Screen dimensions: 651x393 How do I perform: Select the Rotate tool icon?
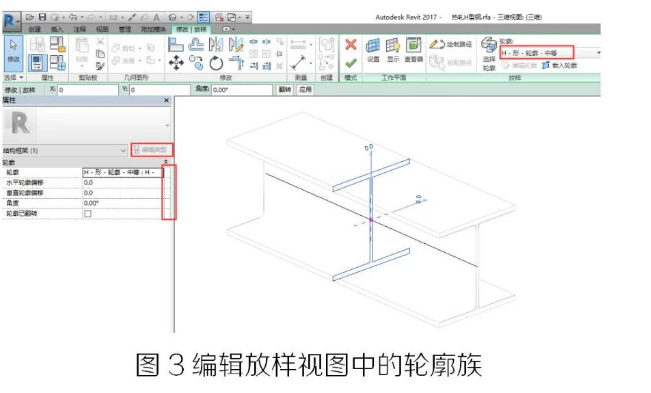click(216, 63)
